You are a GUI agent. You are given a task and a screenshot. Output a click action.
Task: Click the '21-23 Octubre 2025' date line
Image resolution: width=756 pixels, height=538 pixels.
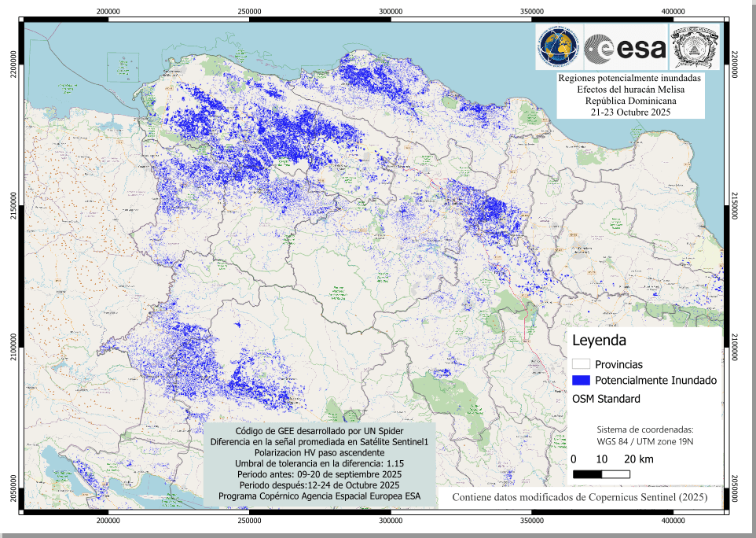pyautogui.click(x=630, y=112)
